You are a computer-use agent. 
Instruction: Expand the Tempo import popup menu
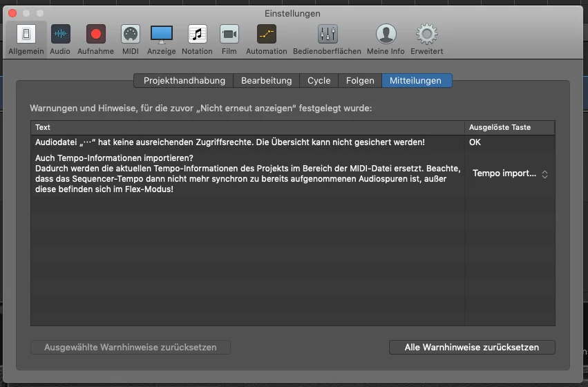[x=510, y=173]
